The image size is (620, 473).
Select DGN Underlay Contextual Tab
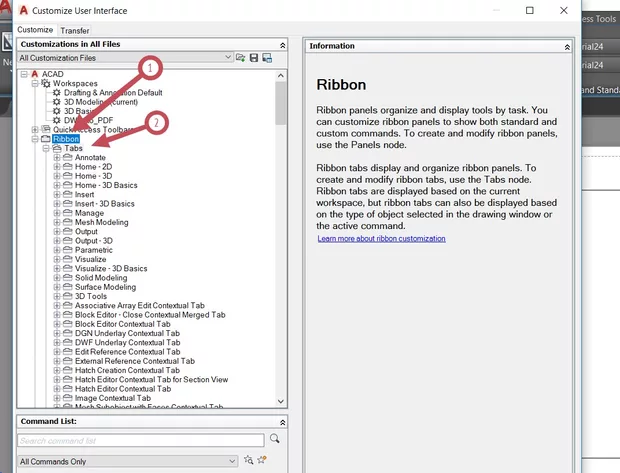click(127, 333)
